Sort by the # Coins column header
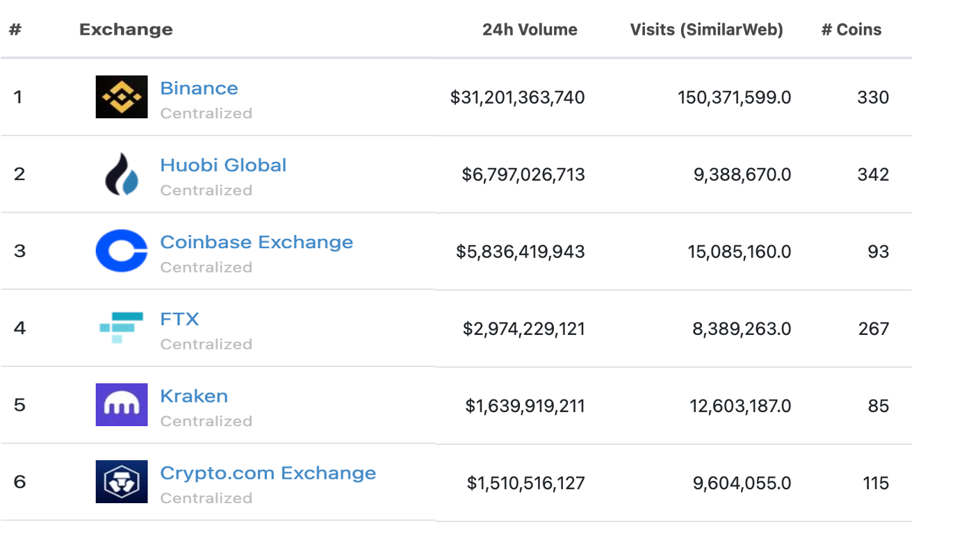The width and height of the screenshot is (980, 556). [x=851, y=30]
